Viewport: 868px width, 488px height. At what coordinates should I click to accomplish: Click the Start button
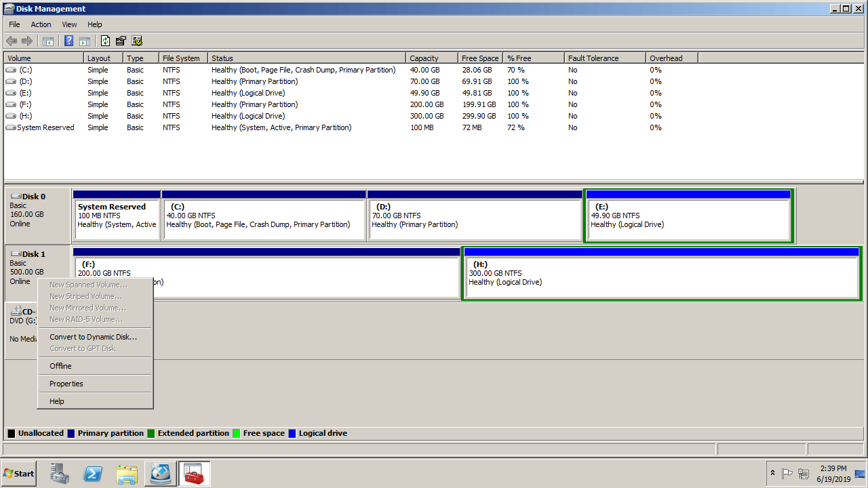pyautogui.click(x=19, y=474)
